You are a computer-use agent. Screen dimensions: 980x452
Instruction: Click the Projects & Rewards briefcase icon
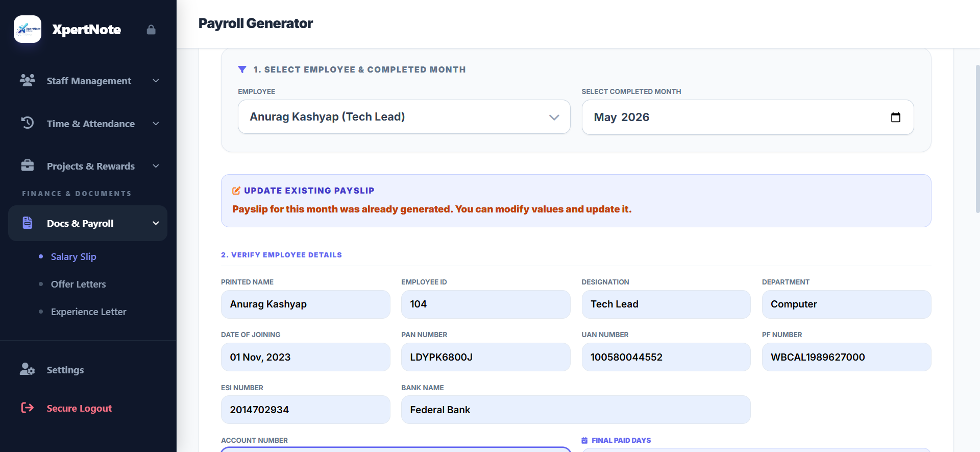click(28, 165)
